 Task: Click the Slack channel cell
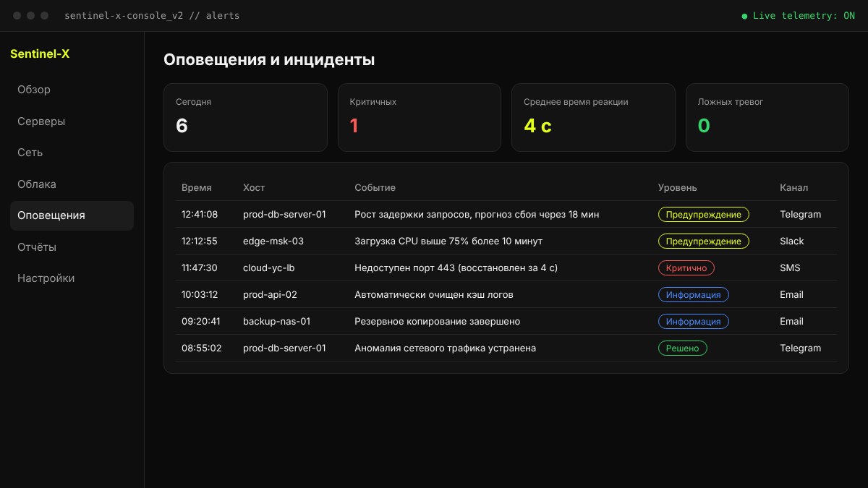point(792,241)
